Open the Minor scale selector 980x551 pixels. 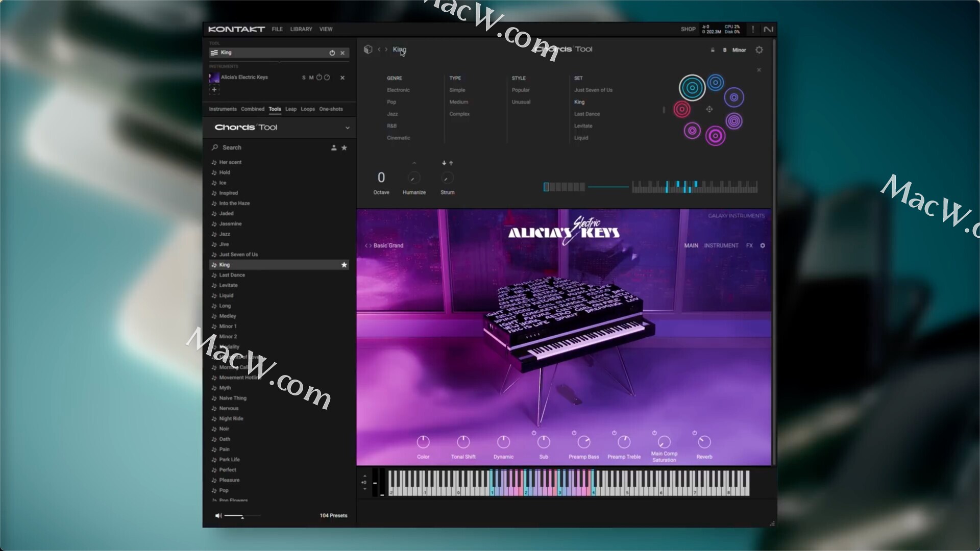click(739, 50)
